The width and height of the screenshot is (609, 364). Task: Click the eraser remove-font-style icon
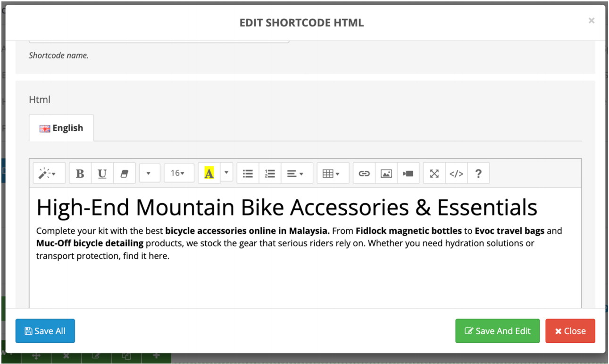tap(125, 174)
